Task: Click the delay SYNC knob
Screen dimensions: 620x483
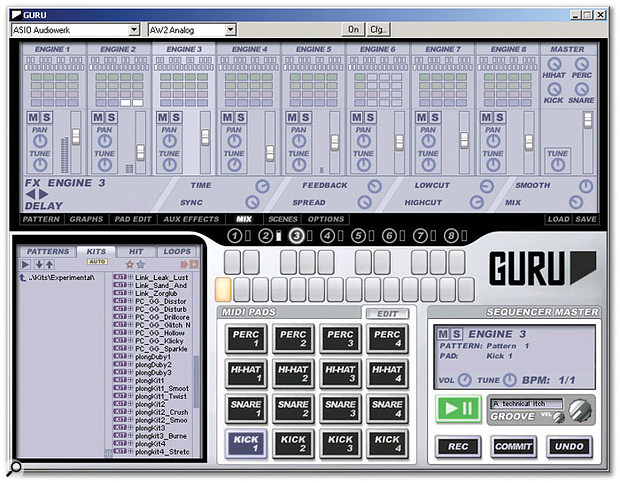Action: click(252, 203)
